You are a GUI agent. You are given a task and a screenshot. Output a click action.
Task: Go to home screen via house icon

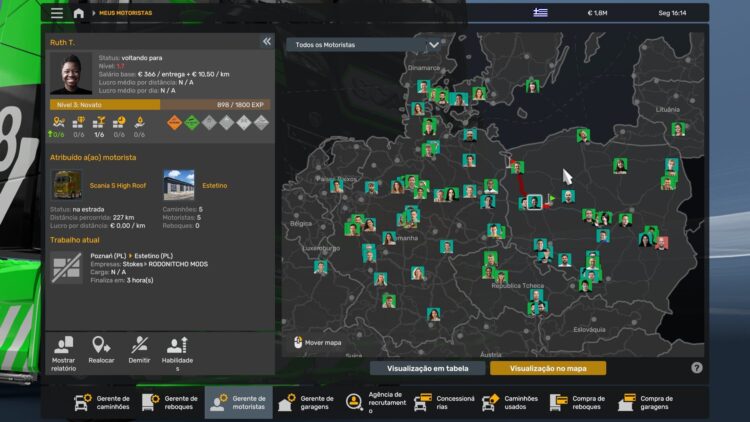(x=78, y=13)
